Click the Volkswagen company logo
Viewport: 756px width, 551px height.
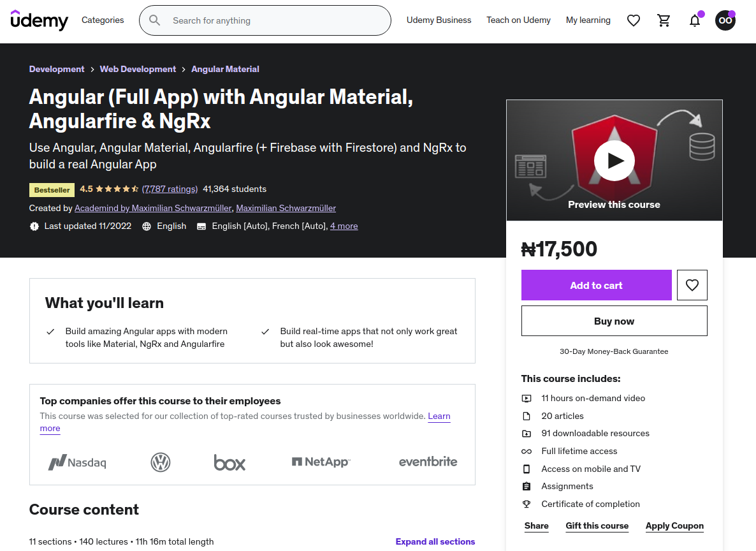click(161, 462)
